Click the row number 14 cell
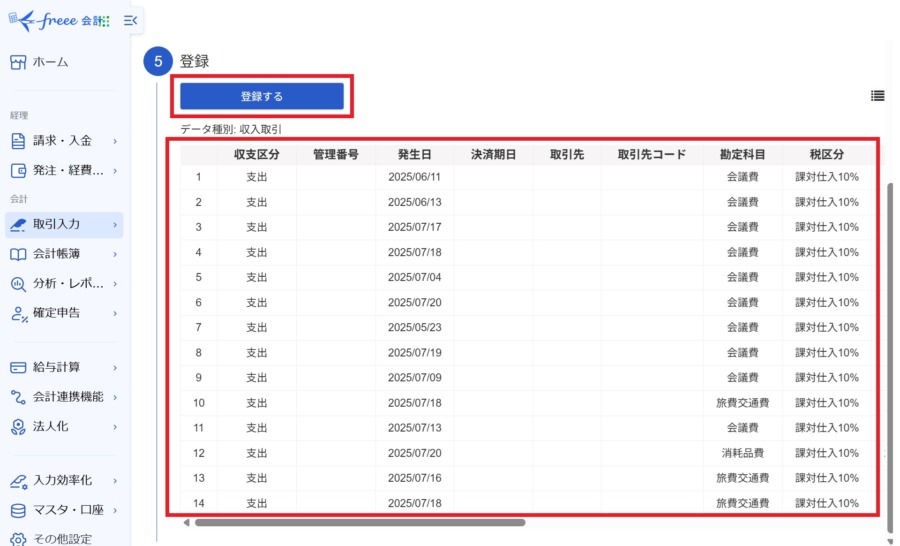This screenshot has width=900, height=546. coord(199,503)
